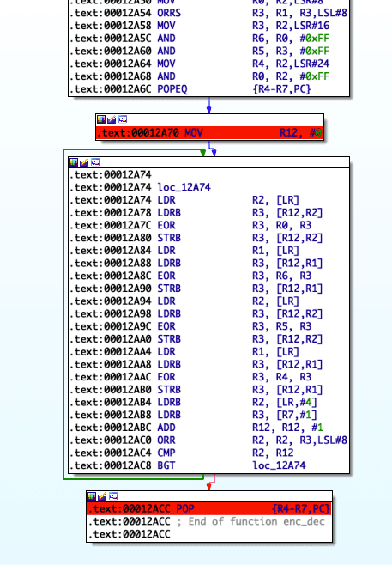The image size is (392, 565).
Task: Select the LDRB instruction at 00012A88
Action: pos(196,263)
